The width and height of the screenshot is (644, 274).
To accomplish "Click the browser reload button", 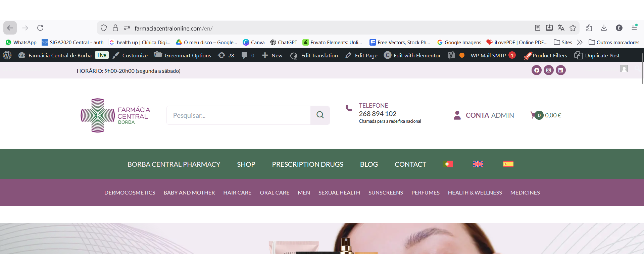I will click(x=40, y=28).
